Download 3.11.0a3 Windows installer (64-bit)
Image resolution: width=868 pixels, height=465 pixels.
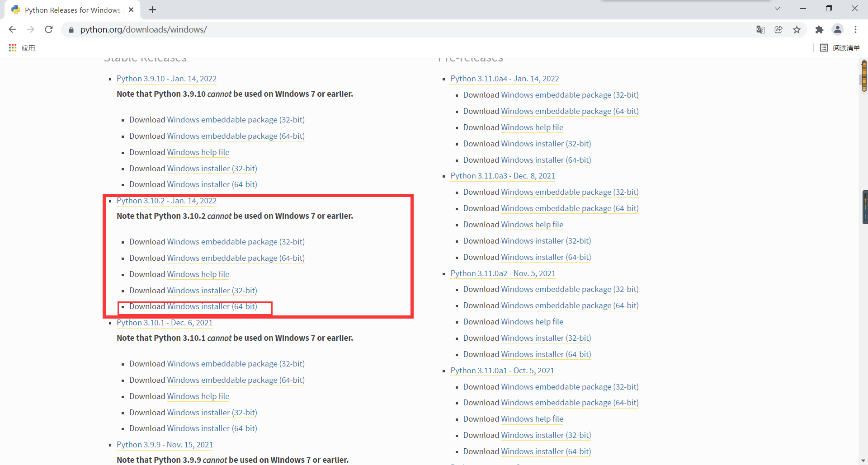546,257
